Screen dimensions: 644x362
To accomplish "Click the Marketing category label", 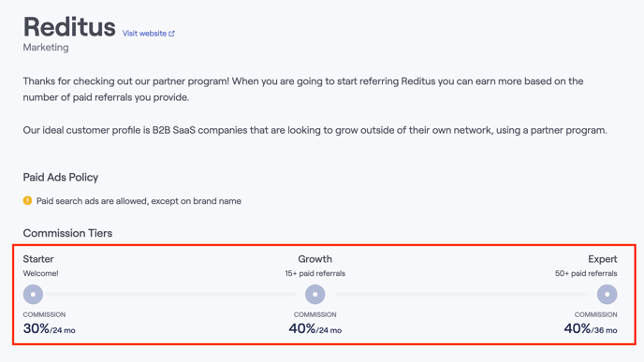I will tap(46, 47).
